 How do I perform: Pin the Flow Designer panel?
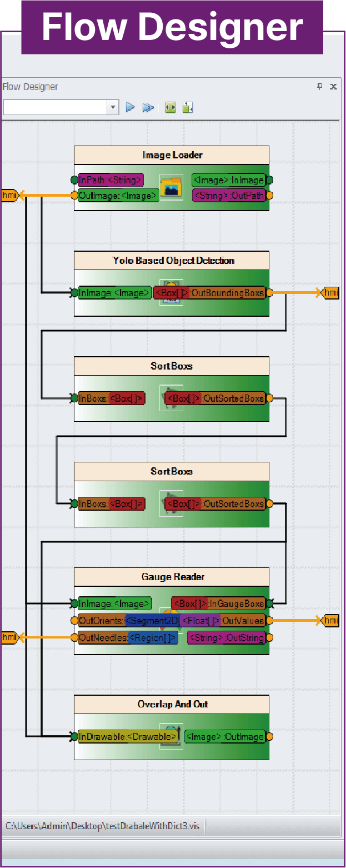pos(319,86)
